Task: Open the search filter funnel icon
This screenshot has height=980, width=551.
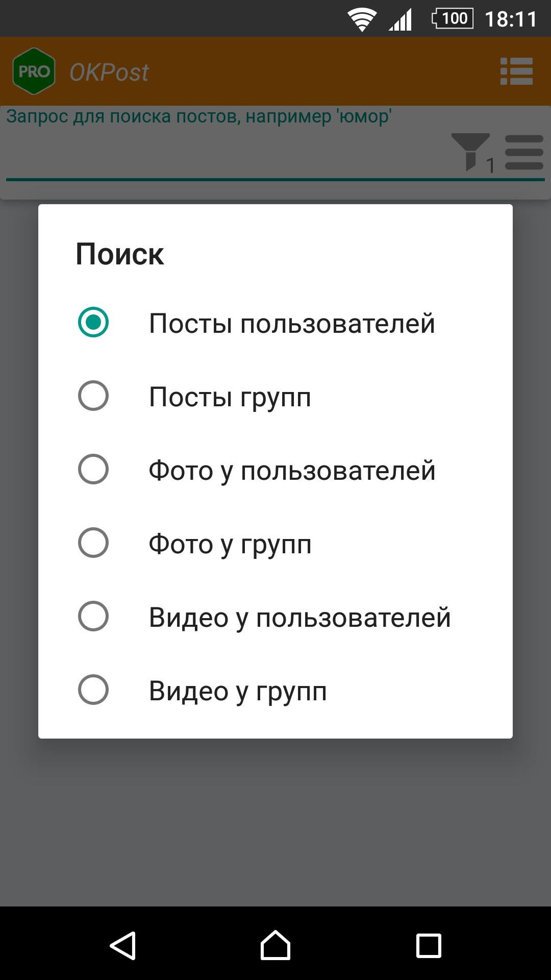Action: coord(470,152)
